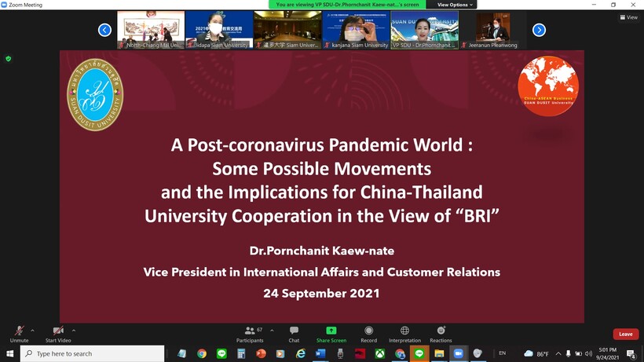644x362 pixels.
Task: Expand the arrow next to Participants
Action: coord(272,331)
